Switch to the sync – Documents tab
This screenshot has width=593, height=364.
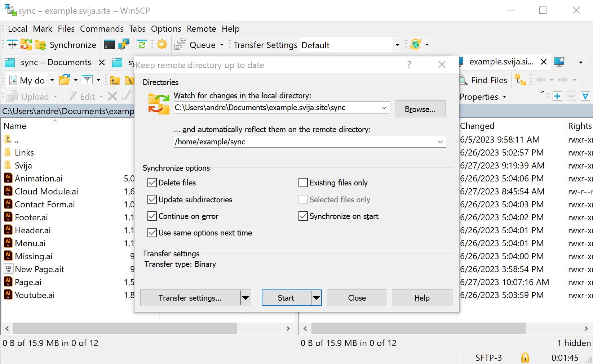click(x=56, y=63)
